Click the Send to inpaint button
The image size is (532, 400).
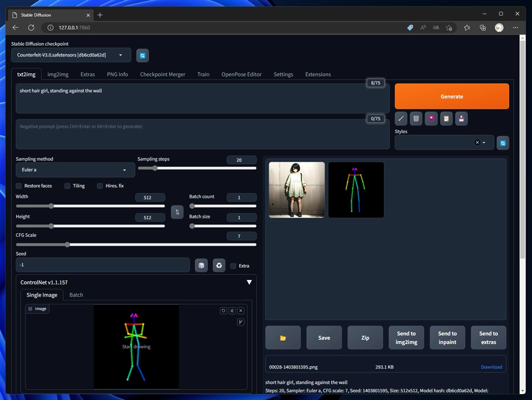(x=447, y=337)
